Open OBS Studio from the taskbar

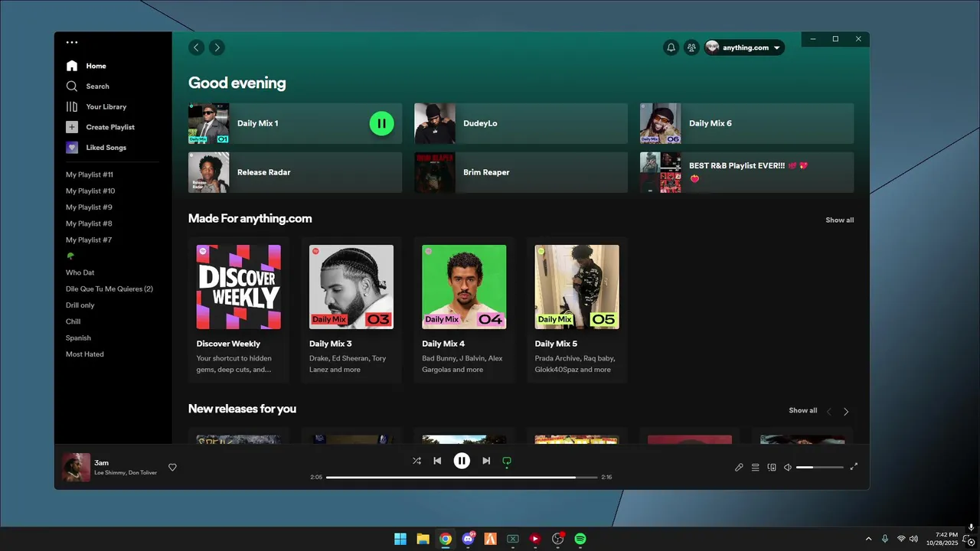coord(557,539)
